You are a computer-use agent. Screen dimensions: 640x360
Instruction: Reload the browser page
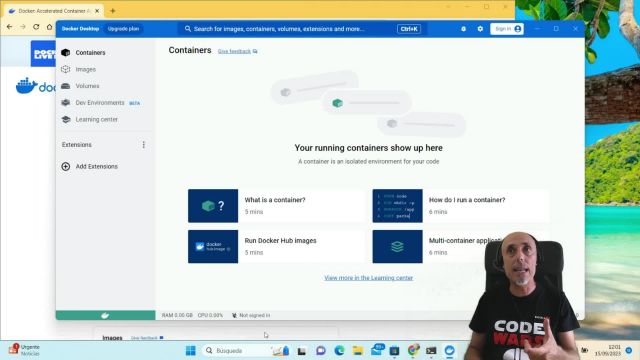[x=36, y=27]
